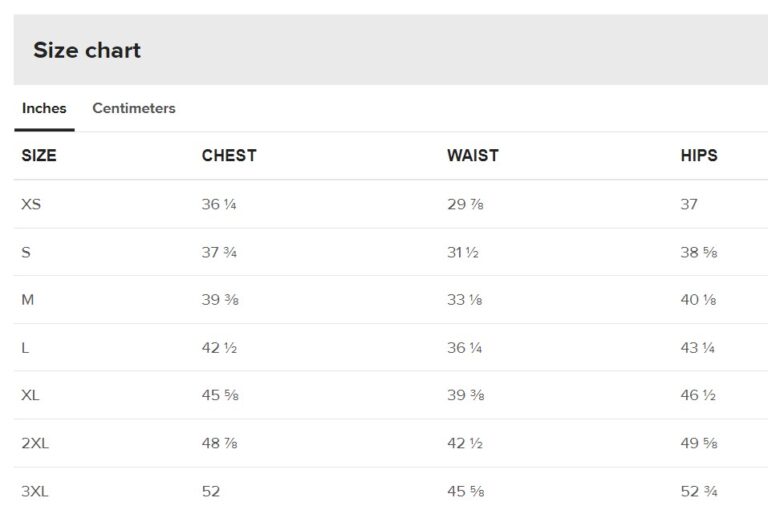768x514 pixels.
Task: Select the L size row label
Action: pos(25,348)
